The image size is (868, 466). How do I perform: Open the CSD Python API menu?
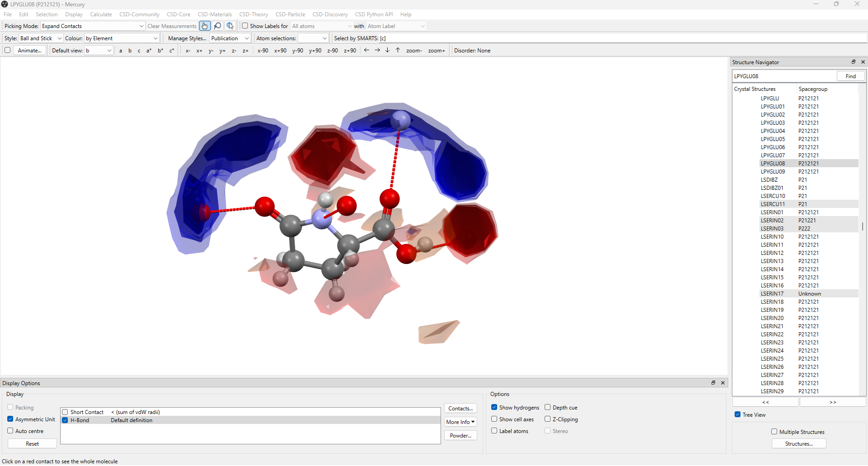pos(374,14)
